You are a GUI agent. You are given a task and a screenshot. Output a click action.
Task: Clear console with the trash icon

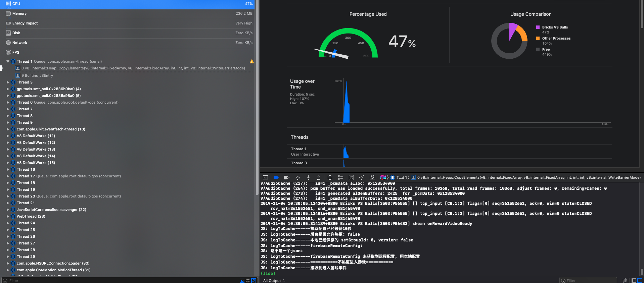pyautogui.click(x=625, y=280)
